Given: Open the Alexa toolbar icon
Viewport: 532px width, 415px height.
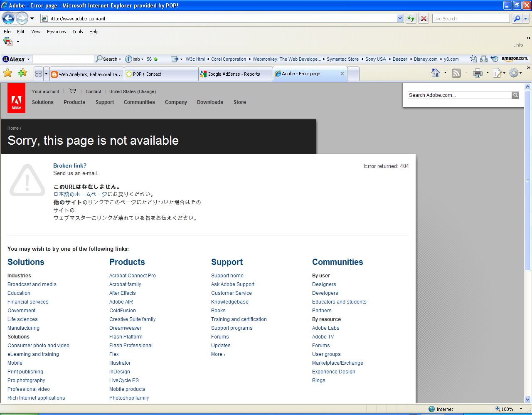Looking at the screenshot, I should coord(6,59).
